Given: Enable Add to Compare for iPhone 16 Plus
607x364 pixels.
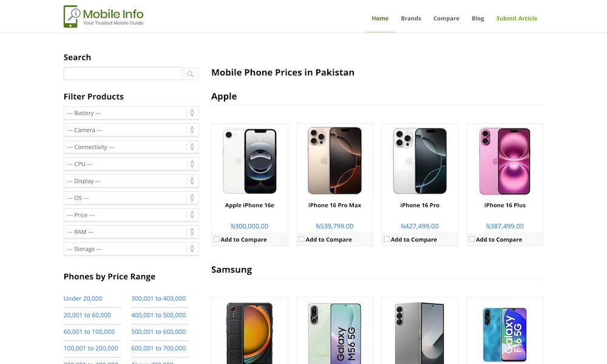Looking at the screenshot, I should [472, 239].
